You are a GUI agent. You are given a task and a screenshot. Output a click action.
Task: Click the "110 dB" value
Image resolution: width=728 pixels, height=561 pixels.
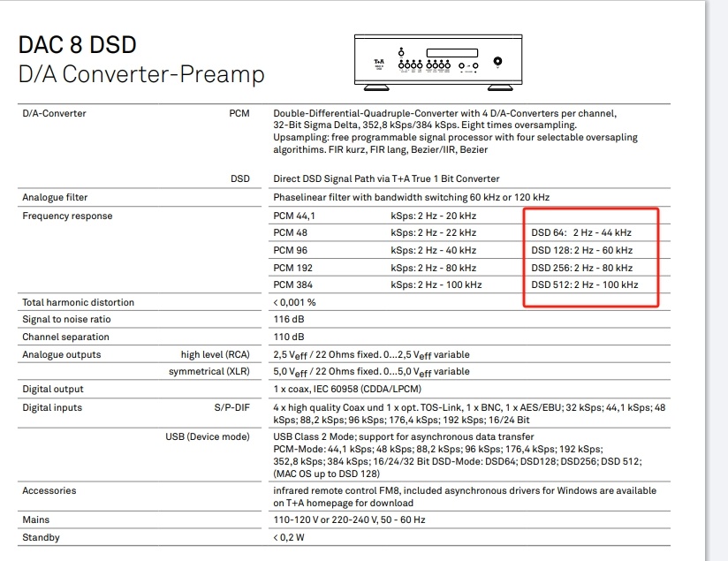[289, 337]
